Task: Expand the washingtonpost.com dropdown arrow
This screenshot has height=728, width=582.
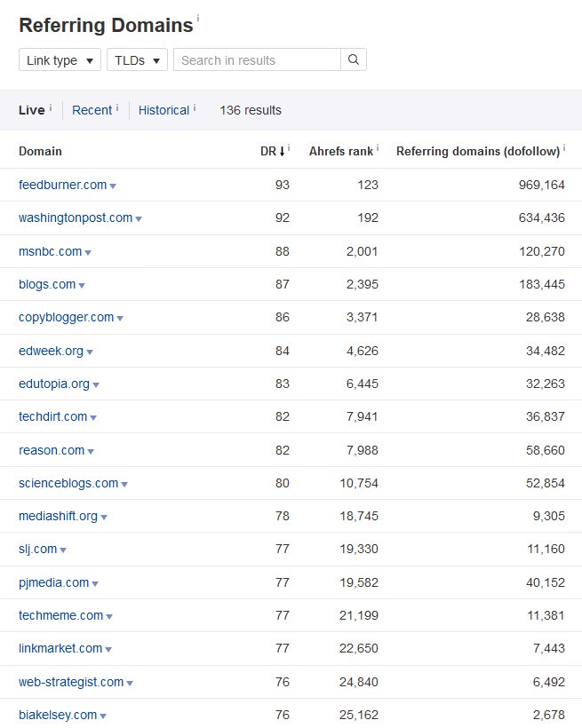Action: [x=139, y=219]
